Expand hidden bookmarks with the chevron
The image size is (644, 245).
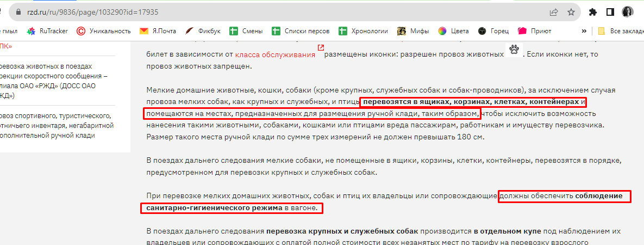584,31
